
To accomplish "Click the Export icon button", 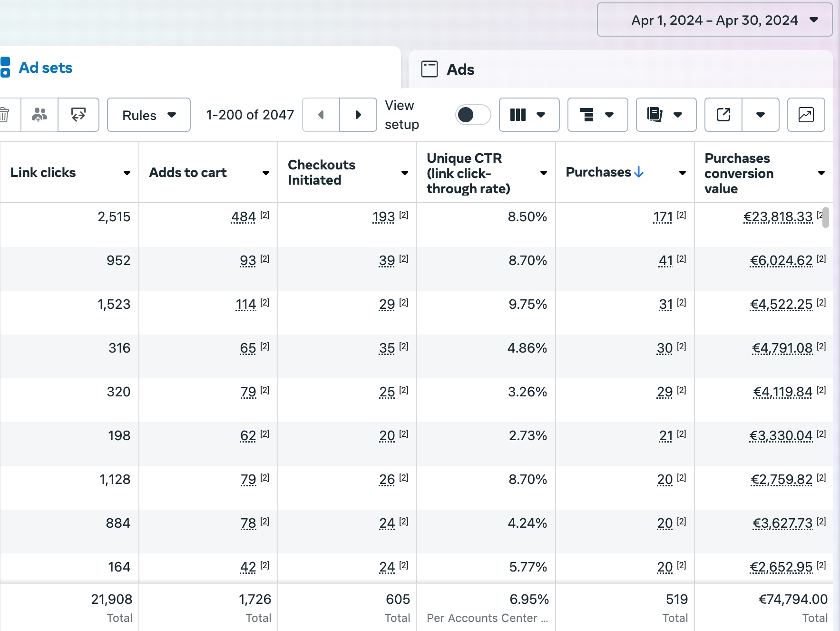I will [x=723, y=115].
